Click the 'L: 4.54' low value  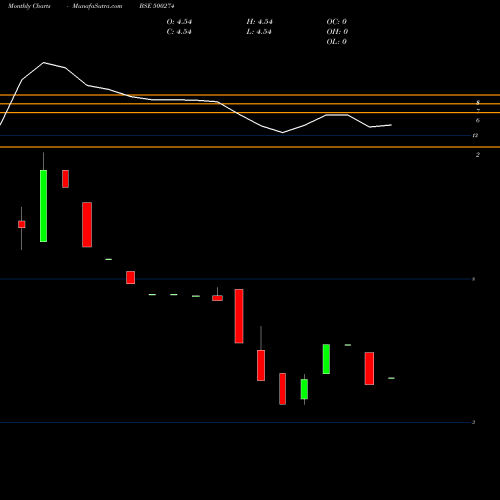pos(259,32)
